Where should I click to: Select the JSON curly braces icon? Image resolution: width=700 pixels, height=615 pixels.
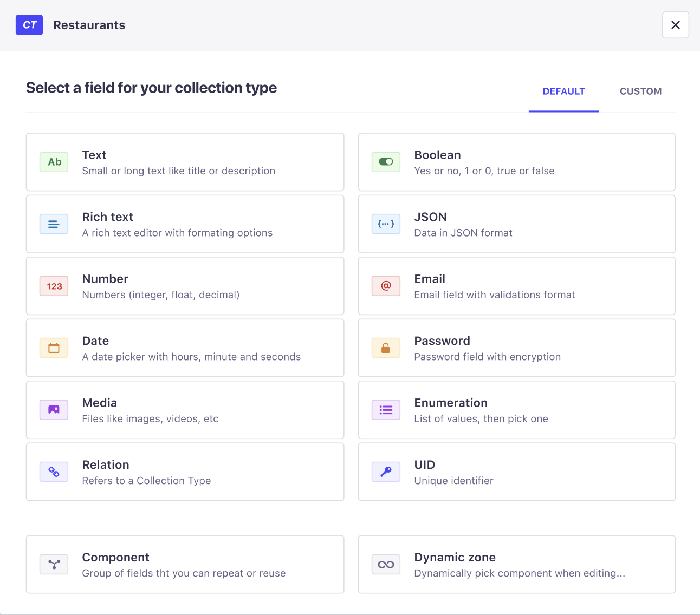386,224
